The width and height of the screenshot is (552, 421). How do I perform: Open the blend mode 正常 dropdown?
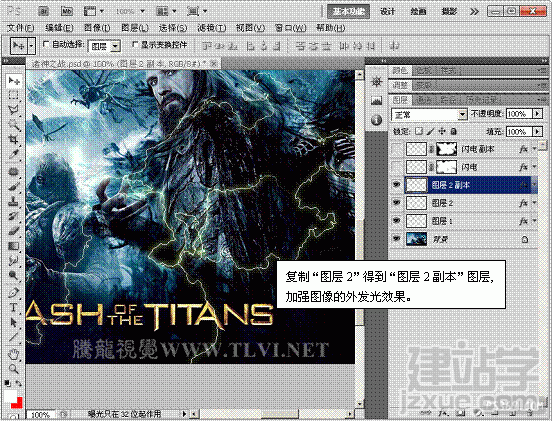point(429,114)
